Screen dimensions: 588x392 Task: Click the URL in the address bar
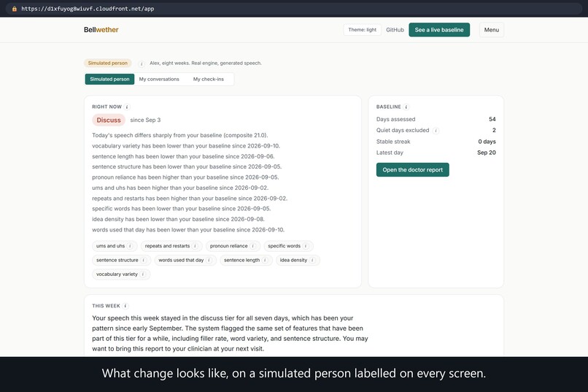point(88,8)
